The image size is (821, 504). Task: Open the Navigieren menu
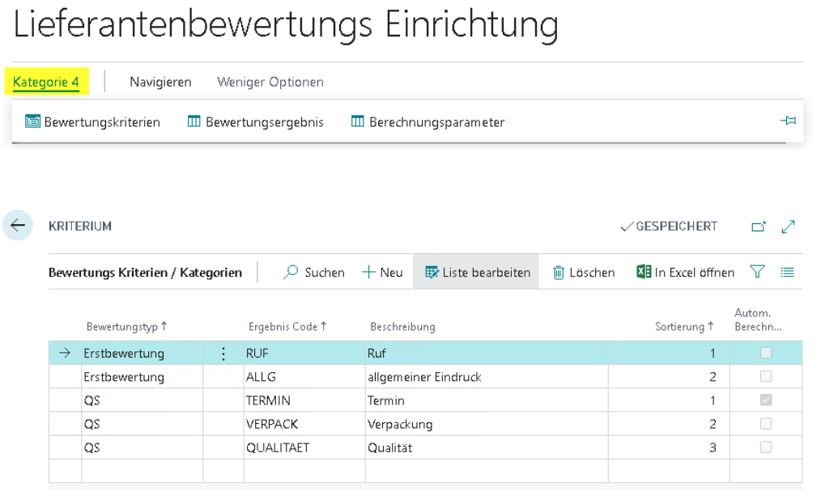(x=160, y=82)
